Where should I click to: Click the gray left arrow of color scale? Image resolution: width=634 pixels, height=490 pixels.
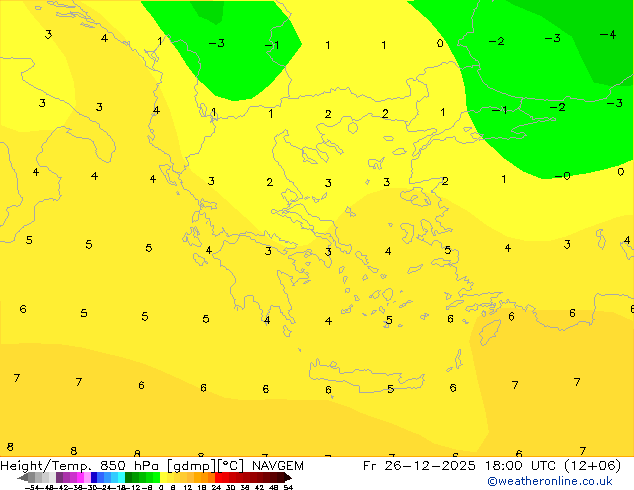(23, 478)
